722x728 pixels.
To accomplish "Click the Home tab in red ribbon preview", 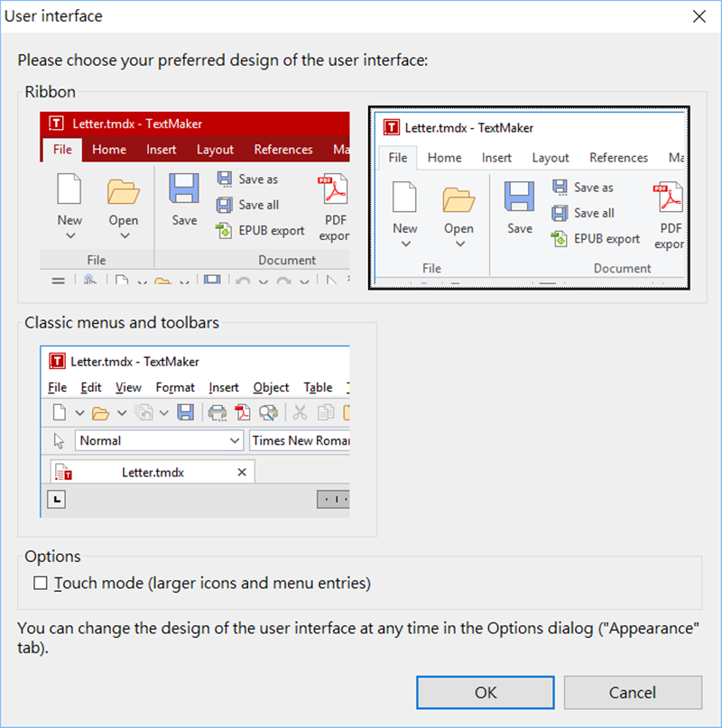I will pos(109,150).
